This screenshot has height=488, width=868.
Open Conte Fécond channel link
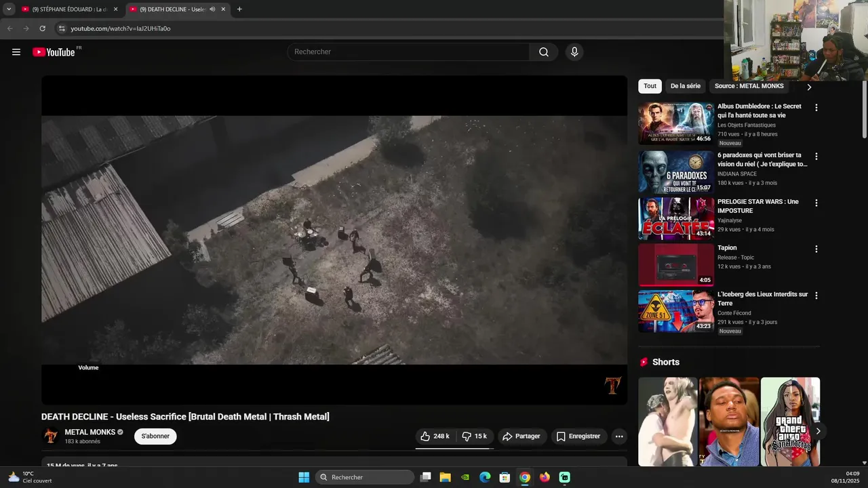point(734,313)
